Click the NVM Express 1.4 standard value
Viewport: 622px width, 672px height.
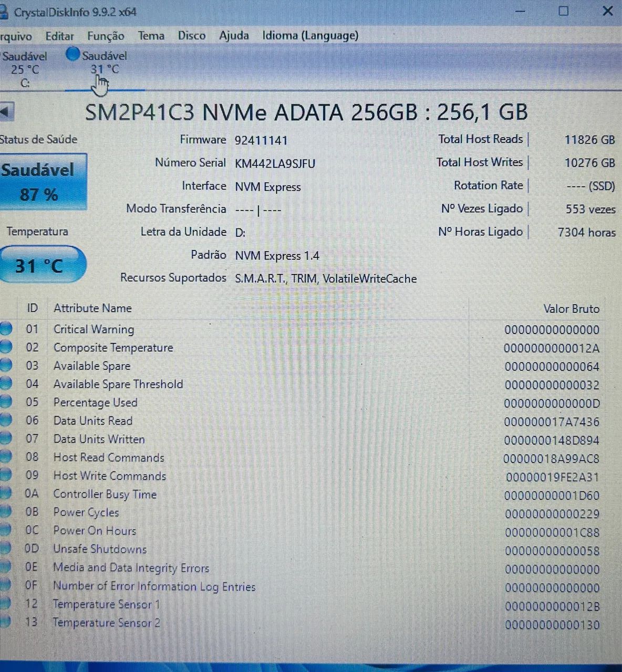[x=277, y=256]
